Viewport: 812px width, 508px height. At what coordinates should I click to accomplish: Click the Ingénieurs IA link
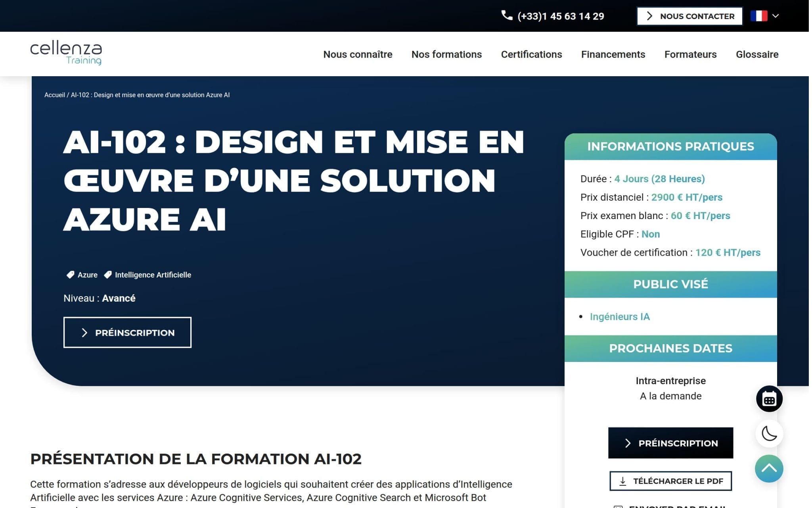[x=620, y=317]
